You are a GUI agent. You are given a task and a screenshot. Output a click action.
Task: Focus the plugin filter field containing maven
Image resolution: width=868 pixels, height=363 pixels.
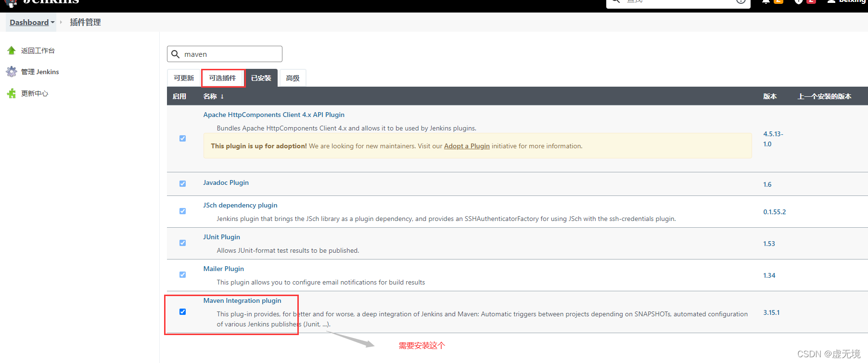tap(225, 54)
